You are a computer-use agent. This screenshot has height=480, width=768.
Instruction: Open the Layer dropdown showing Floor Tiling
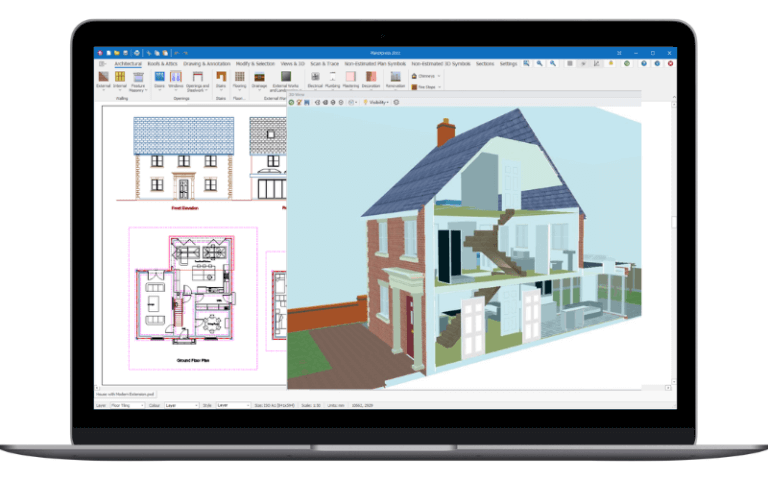click(127, 406)
